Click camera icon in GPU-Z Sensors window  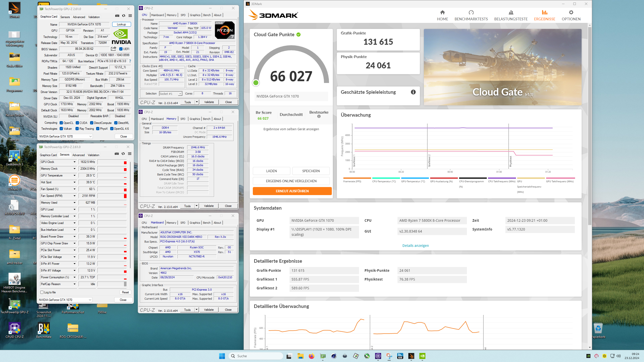click(117, 154)
